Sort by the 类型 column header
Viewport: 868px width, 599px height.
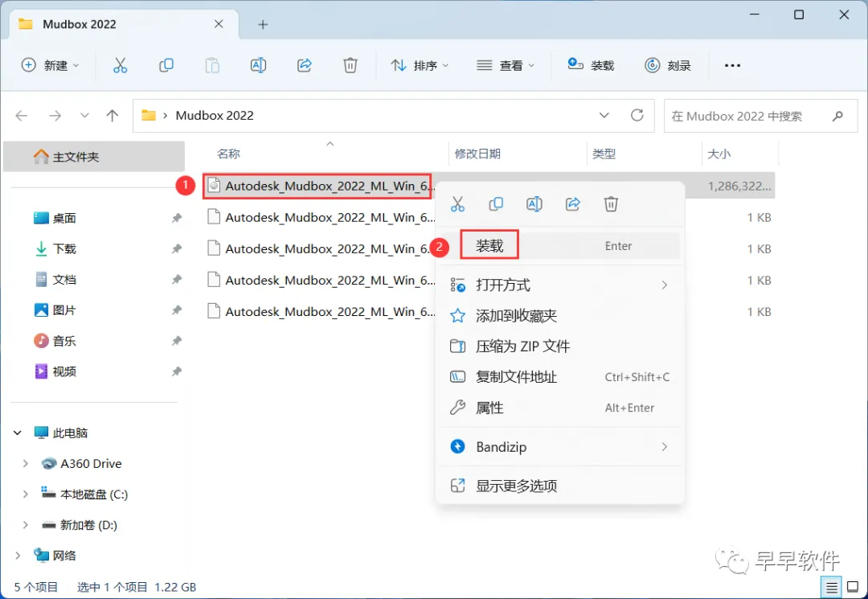[604, 154]
